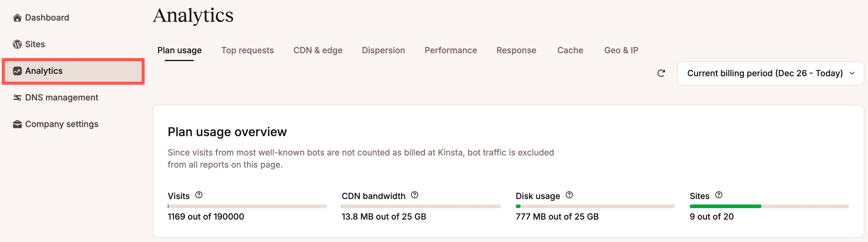Viewport: 868px width, 242px height.
Task: Open the Response analytics tab
Action: pos(516,50)
